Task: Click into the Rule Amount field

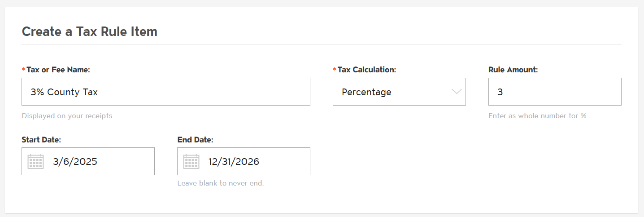Action: pos(555,92)
